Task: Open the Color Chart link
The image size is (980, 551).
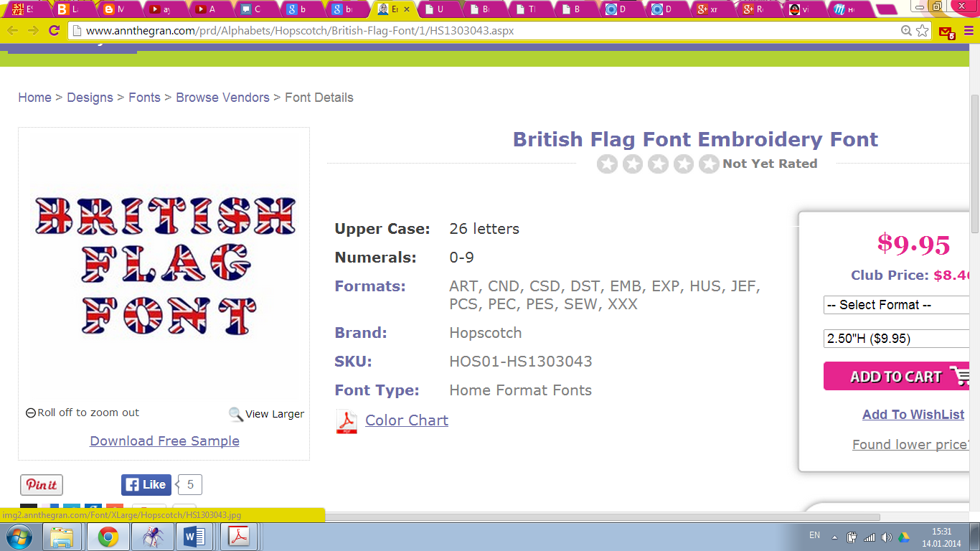Action: [x=407, y=420]
